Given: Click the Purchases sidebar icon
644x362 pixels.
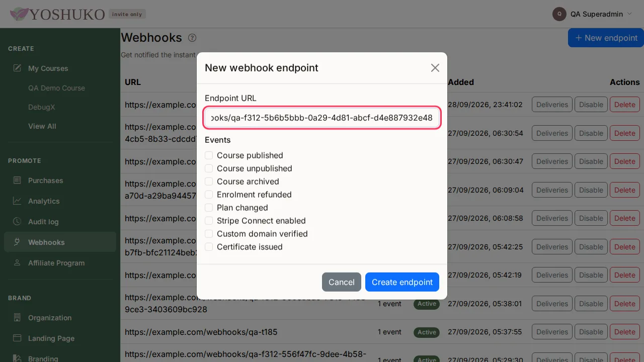Looking at the screenshot, I should 17,180.
